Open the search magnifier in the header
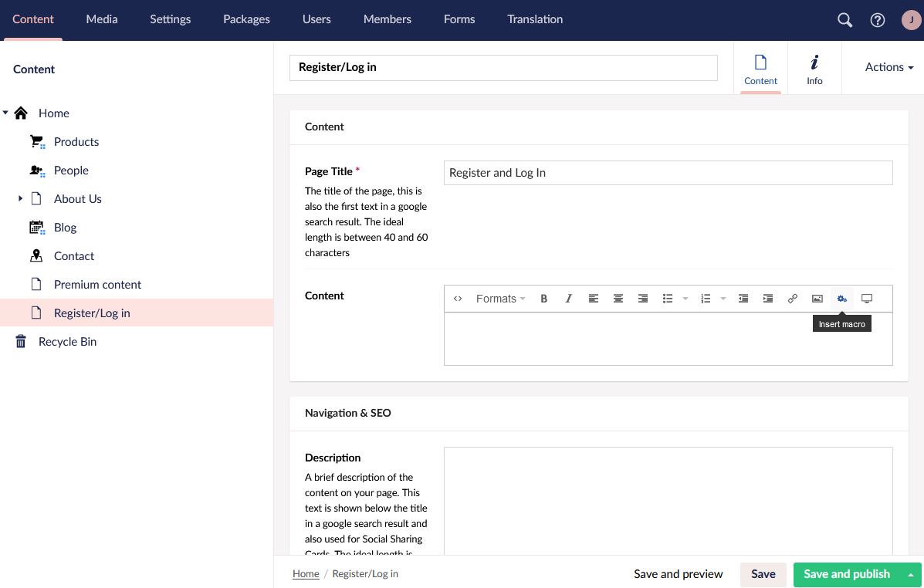924x588 pixels. pos(845,20)
